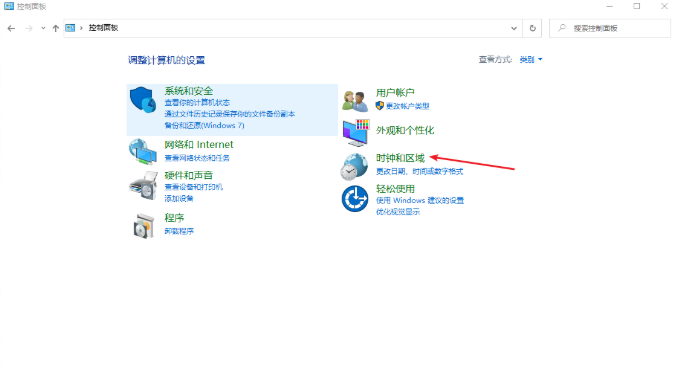Screen dimensions: 675x378
Task: Open the 网络和 Internet globe icon
Action: point(142,152)
